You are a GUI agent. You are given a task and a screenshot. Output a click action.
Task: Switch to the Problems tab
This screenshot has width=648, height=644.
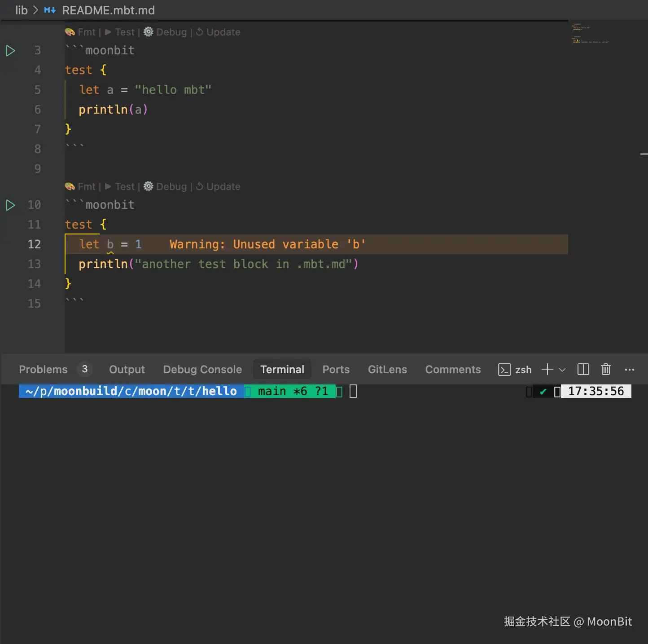pos(43,370)
